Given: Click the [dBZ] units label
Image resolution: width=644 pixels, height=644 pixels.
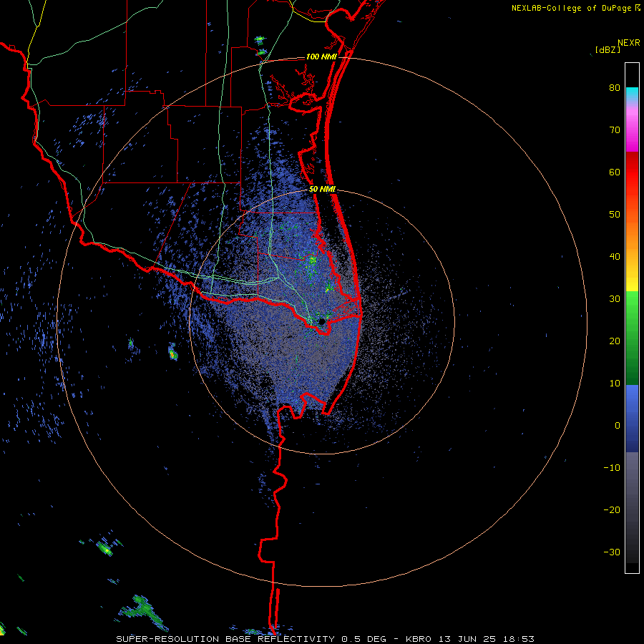Looking at the screenshot, I should point(608,50).
